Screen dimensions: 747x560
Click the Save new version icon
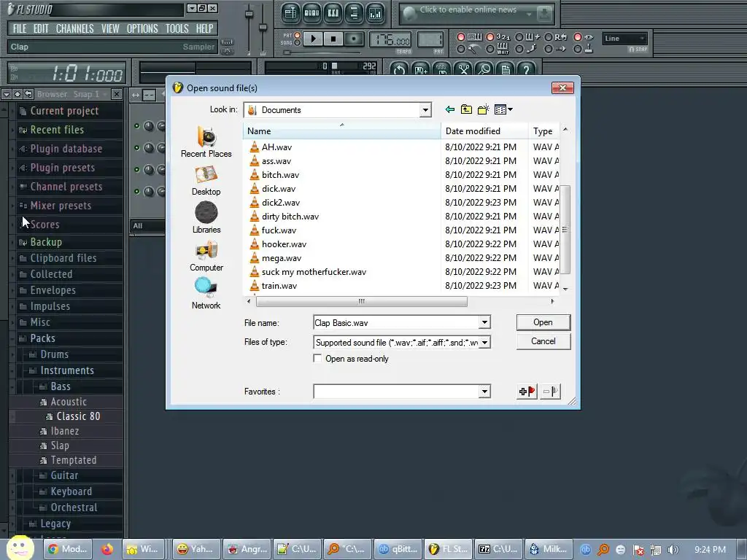pyautogui.click(x=421, y=69)
